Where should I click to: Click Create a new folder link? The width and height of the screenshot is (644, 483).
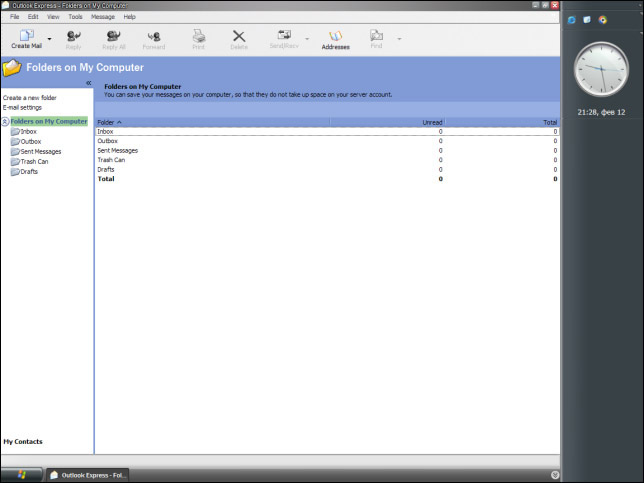click(x=30, y=98)
